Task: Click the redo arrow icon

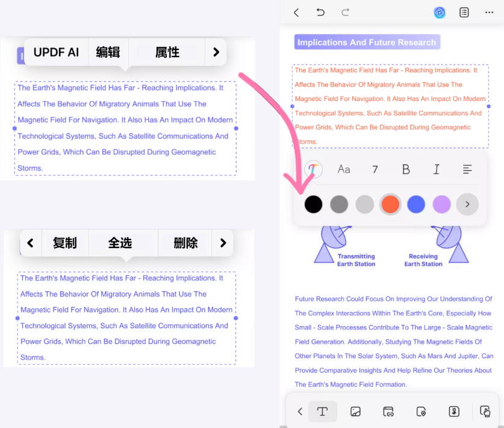Action: (x=346, y=13)
